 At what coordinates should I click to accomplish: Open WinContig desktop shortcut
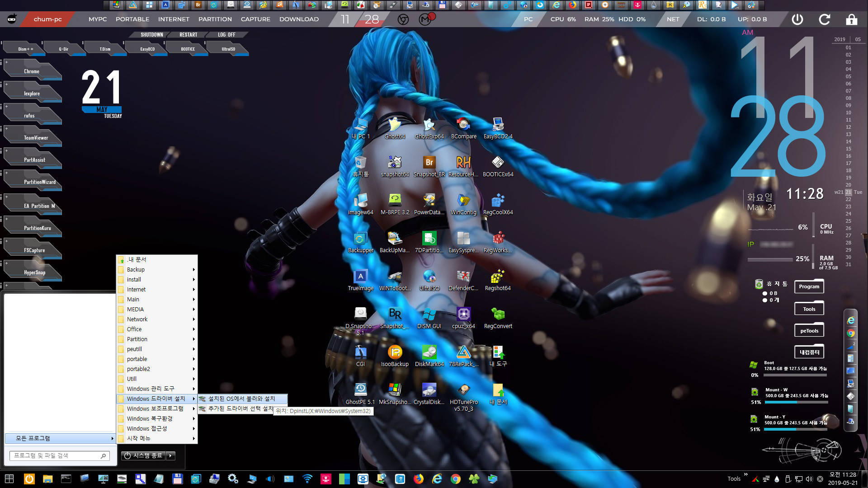tap(463, 204)
